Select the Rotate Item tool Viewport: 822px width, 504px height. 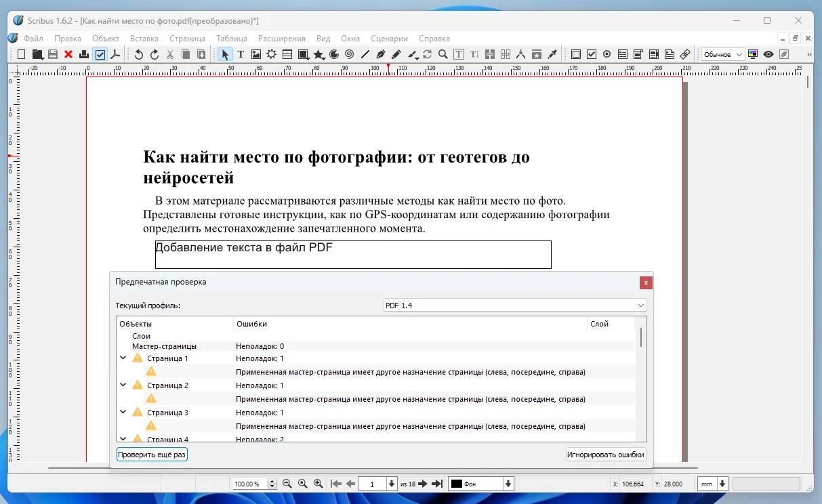pyautogui.click(x=427, y=54)
